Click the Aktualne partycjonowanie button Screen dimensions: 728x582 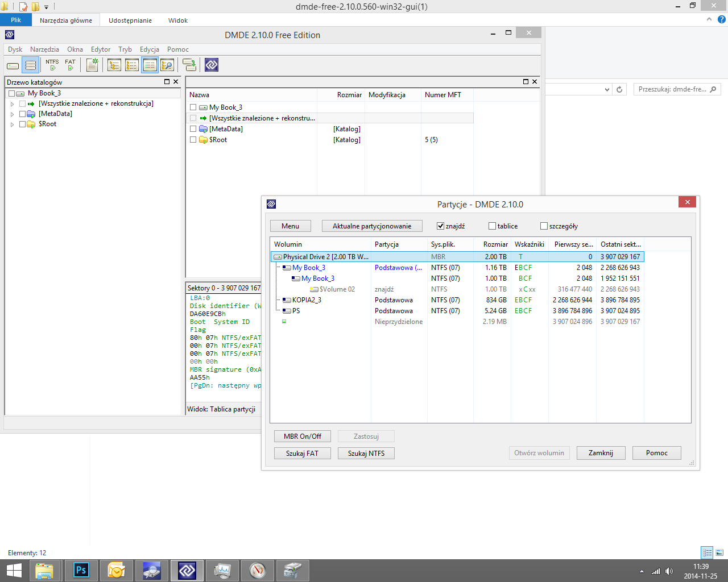pyautogui.click(x=372, y=226)
